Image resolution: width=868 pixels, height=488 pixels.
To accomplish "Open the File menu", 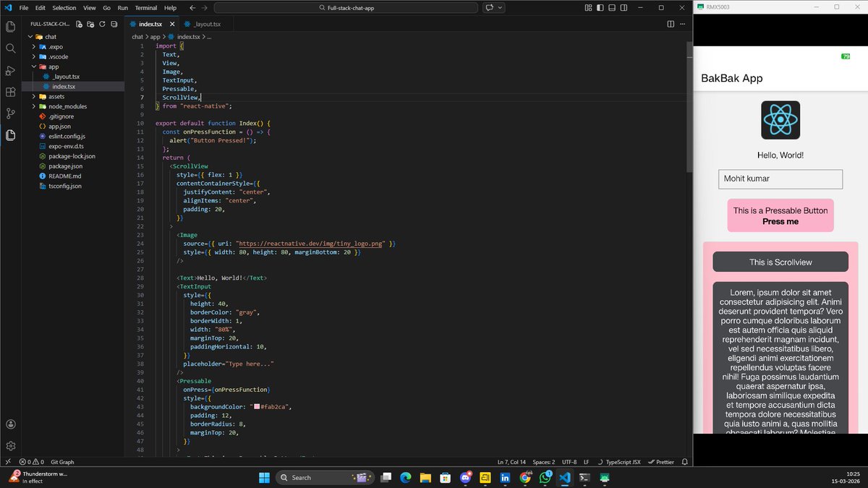I will click(x=24, y=8).
